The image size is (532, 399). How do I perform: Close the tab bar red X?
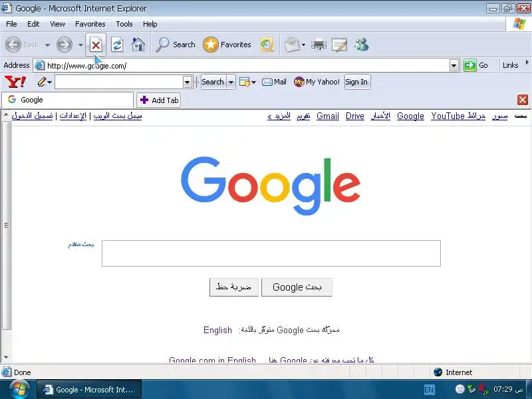coord(523,100)
